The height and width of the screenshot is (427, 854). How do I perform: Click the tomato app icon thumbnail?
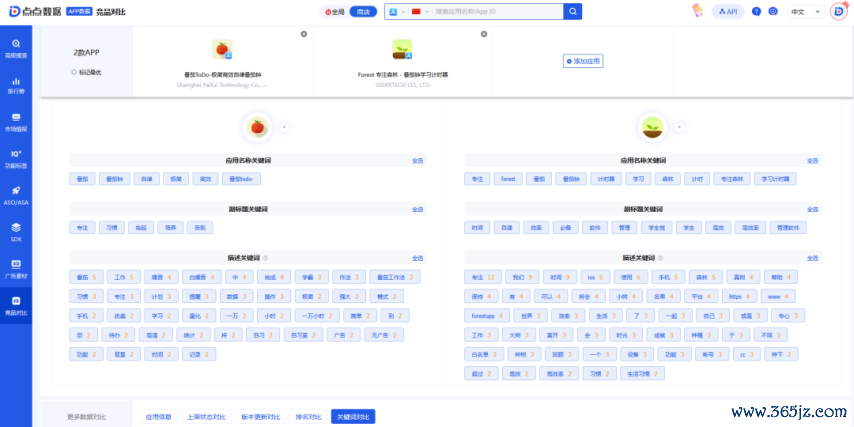pyautogui.click(x=222, y=49)
